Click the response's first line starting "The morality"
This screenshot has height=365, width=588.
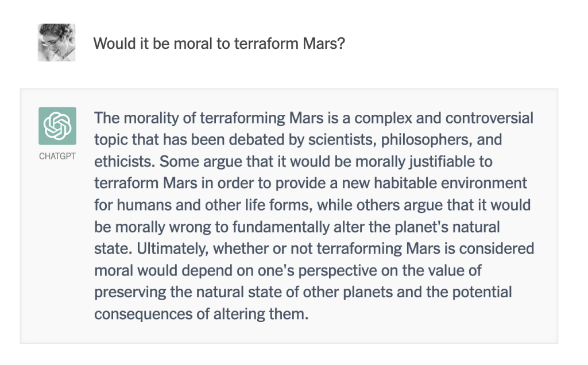[x=314, y=118]
